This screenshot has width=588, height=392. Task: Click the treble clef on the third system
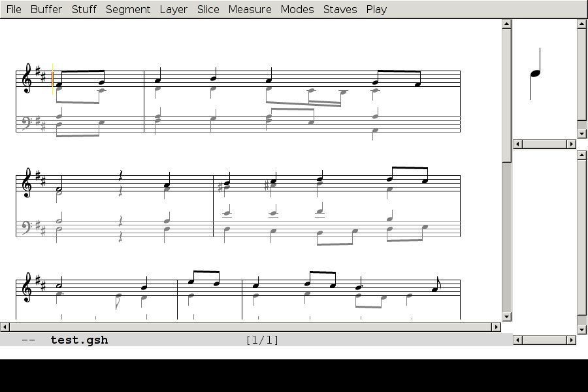coord(27,288)
